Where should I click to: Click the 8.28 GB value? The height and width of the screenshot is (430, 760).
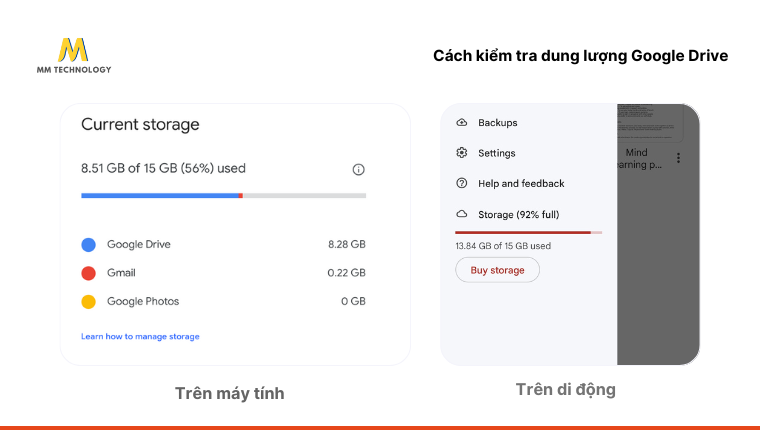point(347,244)
